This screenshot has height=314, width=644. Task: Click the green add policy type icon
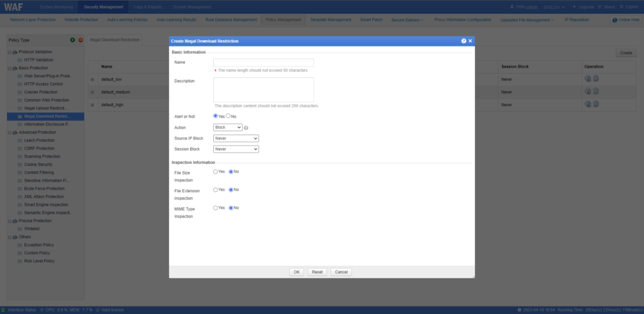click(73, 40)
